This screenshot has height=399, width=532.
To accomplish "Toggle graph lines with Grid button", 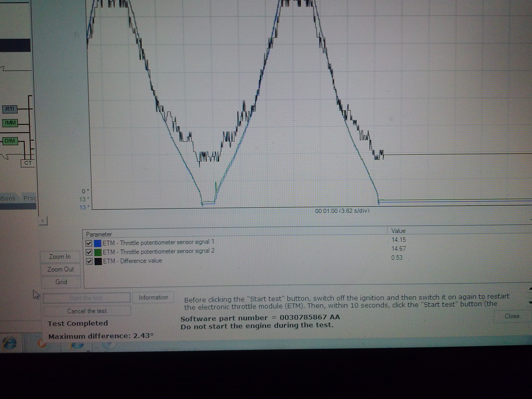I will tap(61, 282).
